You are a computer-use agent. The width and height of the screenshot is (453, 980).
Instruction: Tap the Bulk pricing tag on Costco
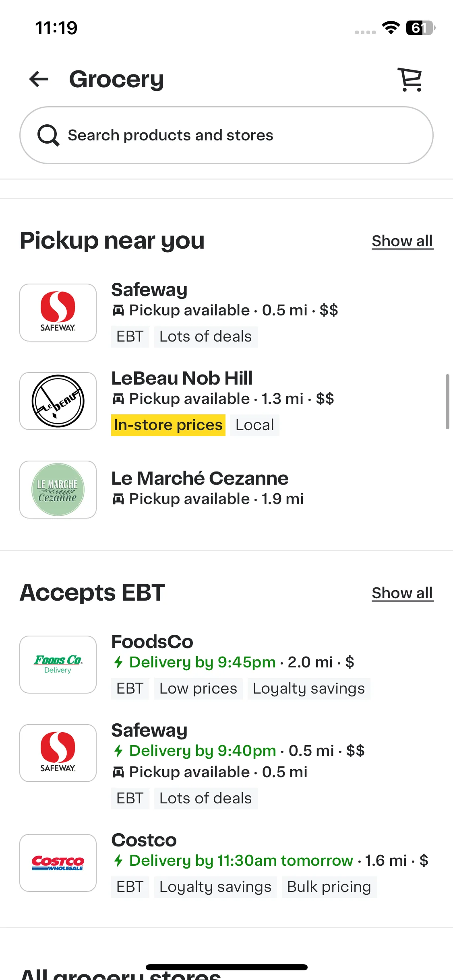[x=329, y=887]
